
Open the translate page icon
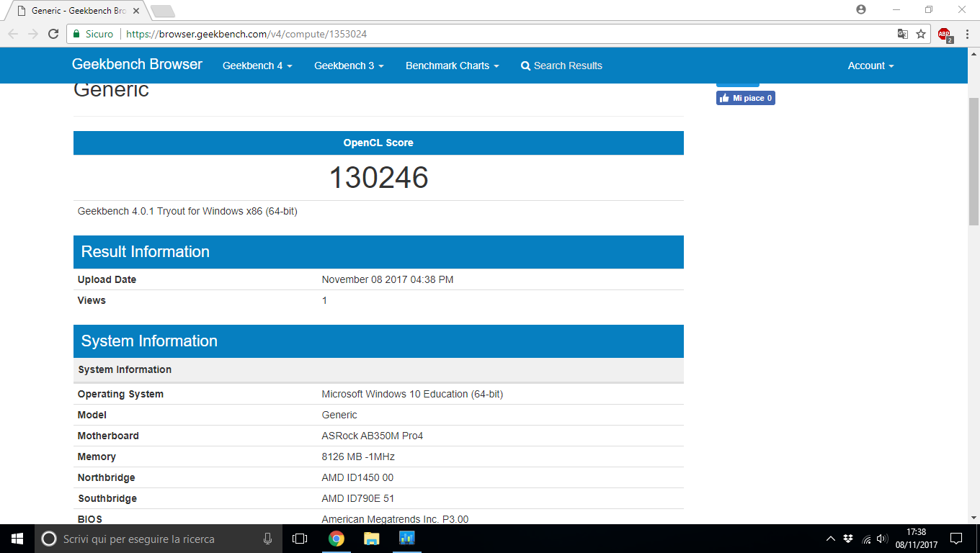[902, 34]
